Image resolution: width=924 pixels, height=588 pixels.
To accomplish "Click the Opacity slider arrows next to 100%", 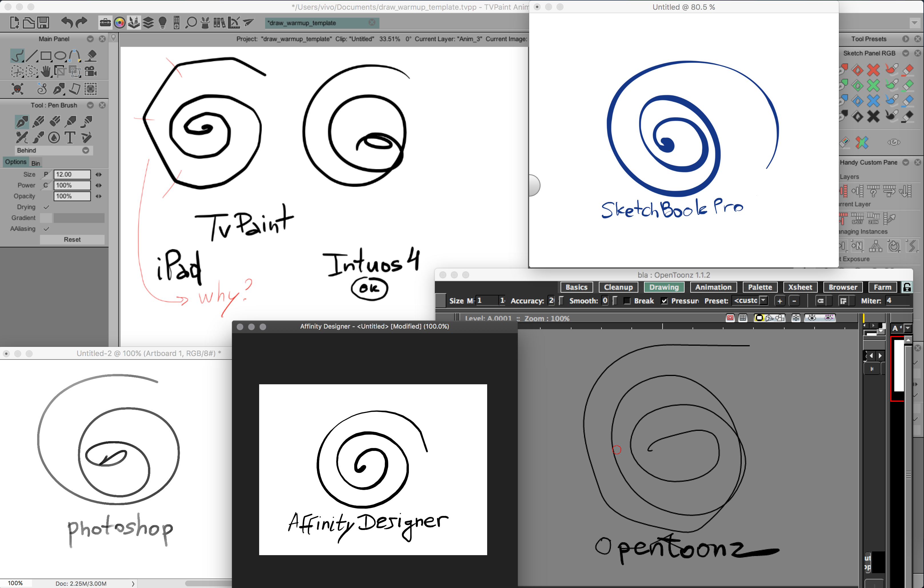I will (x=99, y=196).
